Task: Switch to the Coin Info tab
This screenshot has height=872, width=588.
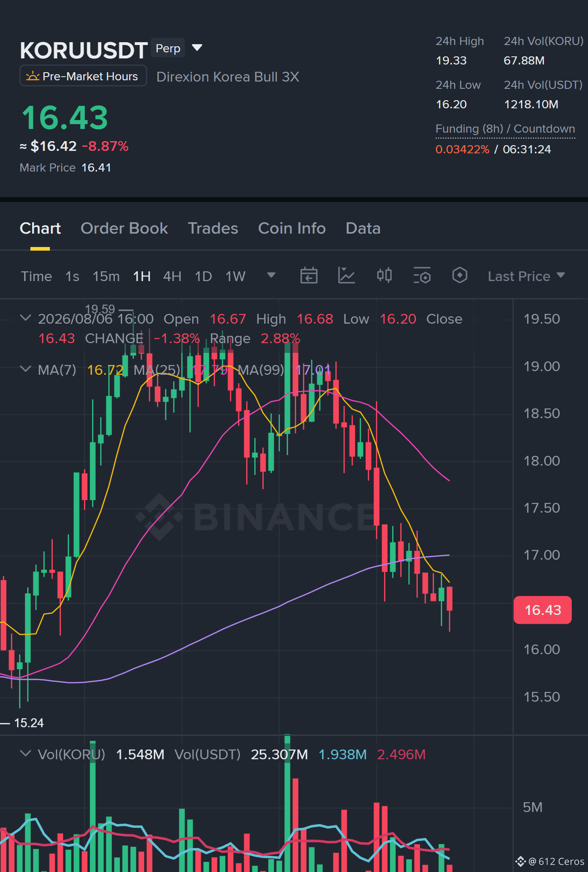Action: [292, 228]
